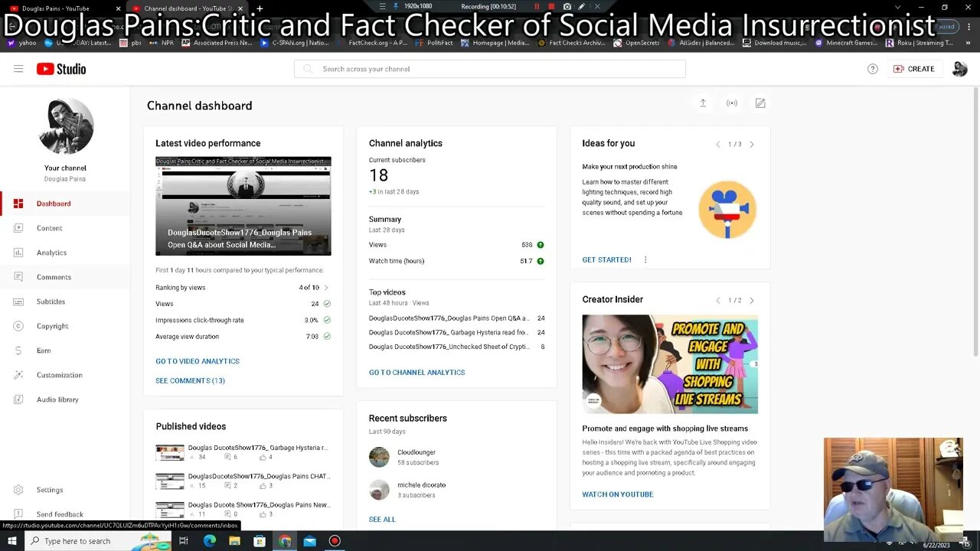Focus the Search across your channel field
This screenshot has height=551, width=980.
point(490,69)
